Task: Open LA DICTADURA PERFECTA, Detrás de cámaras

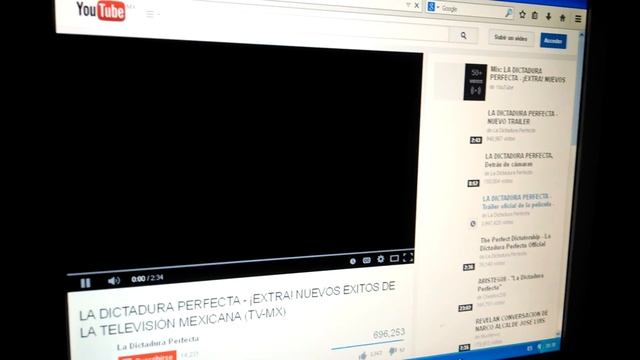Action: click(x=518, y=160)
